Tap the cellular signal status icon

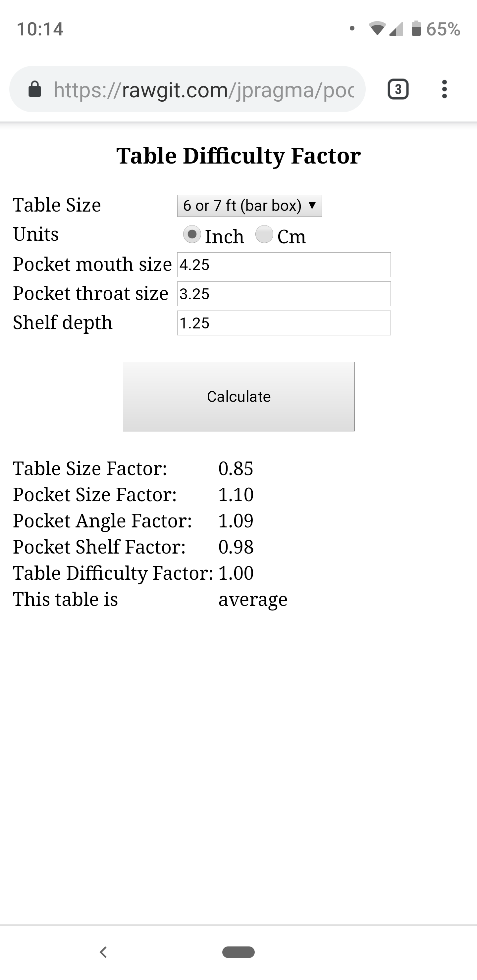[x=396, y=28]
